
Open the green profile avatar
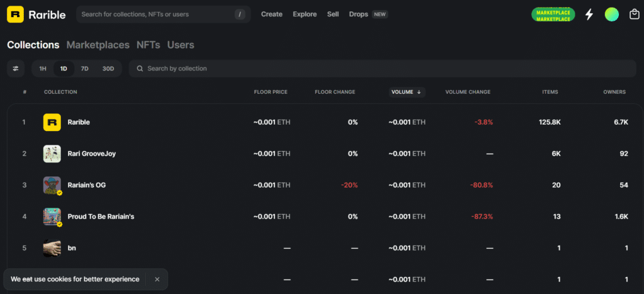(x=611, y=14)
